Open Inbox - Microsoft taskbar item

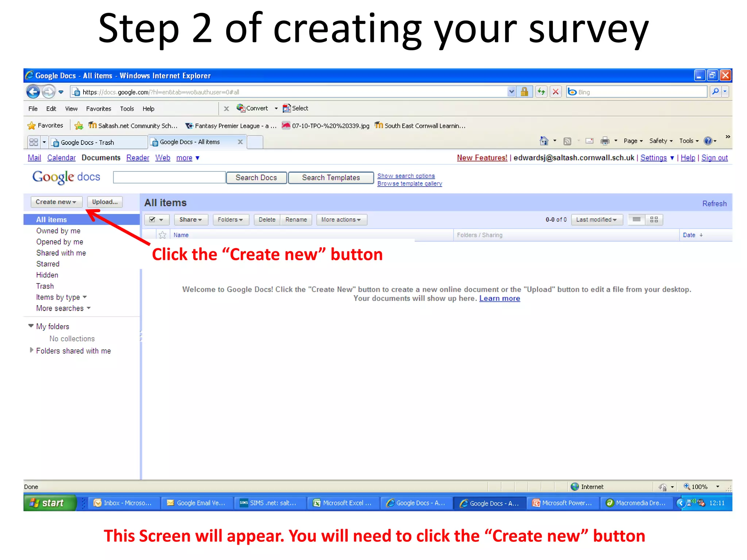124,503
